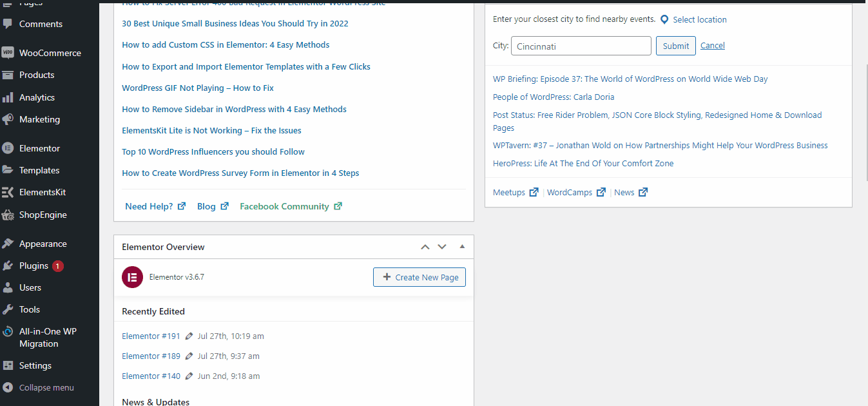This screenshot has height=406, width=868.
Task: Click the pencil icon next to Elementor #191
Action: [x=189, y=336]
